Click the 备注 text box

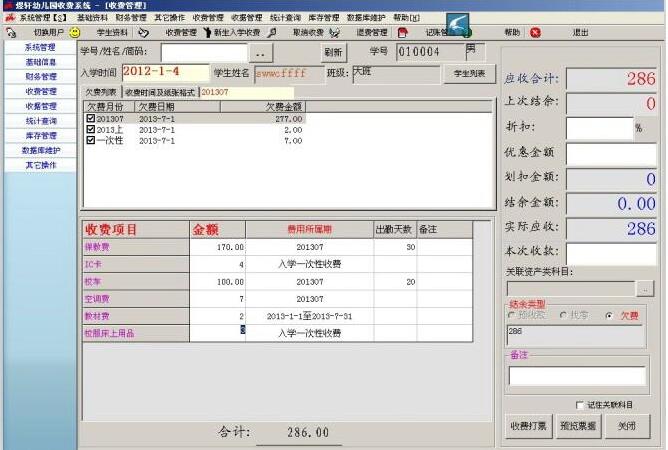577,376
